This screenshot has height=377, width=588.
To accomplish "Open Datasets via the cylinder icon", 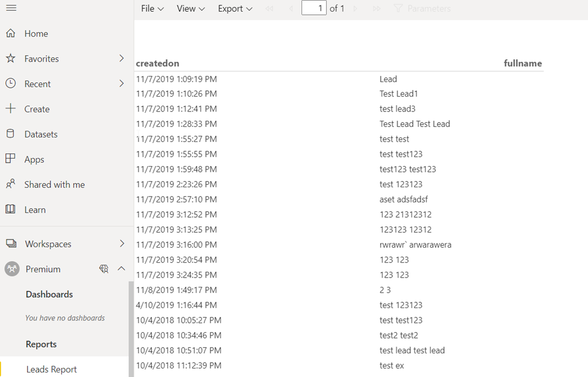I will click(10, 134).
